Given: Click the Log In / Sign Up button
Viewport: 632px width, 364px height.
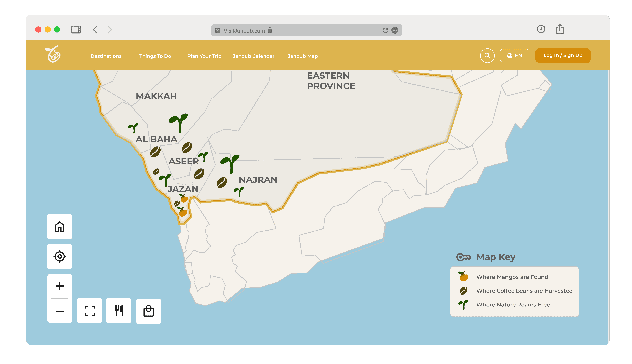Looking at the screenshot, I should [563, 55].
